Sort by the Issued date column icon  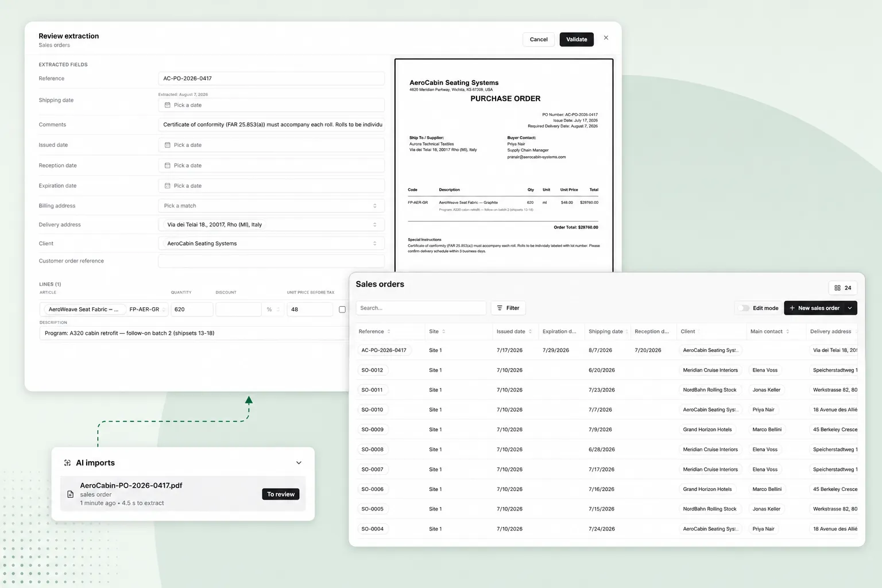click(530, 332)
